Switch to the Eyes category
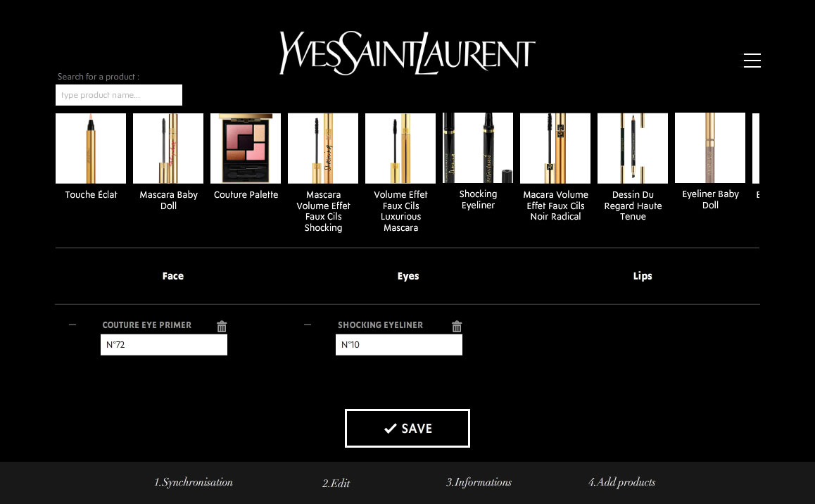The width and height of the screenshot is (815, 504). pyautogui.click(x=408, y=276)
